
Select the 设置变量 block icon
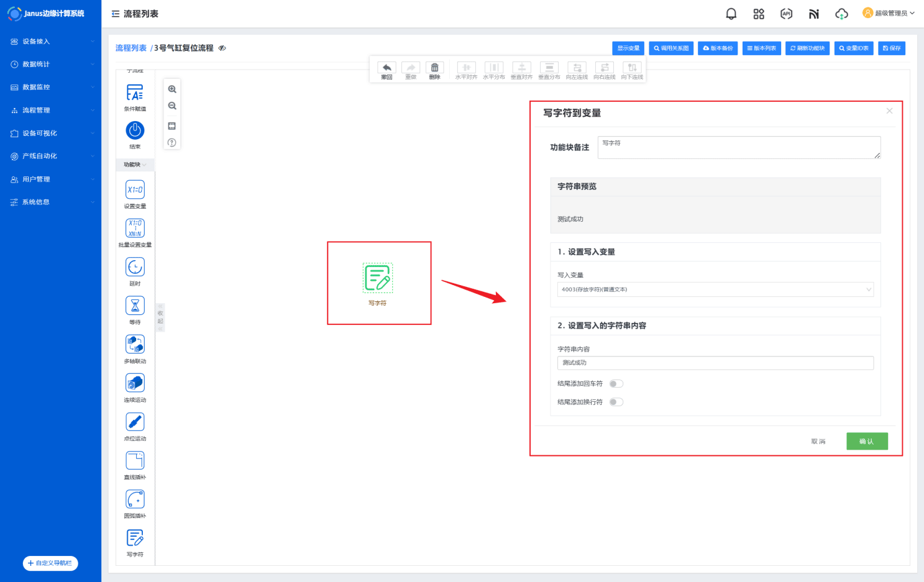click(x=135, y=190)
